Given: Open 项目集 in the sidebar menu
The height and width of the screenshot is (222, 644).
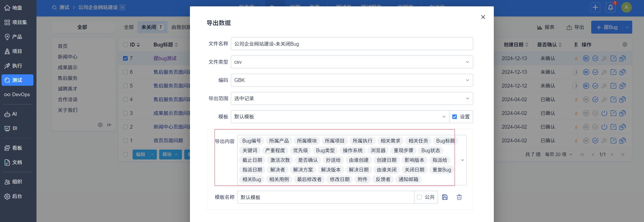Looking at the screenshot, I should coord(17,22).
